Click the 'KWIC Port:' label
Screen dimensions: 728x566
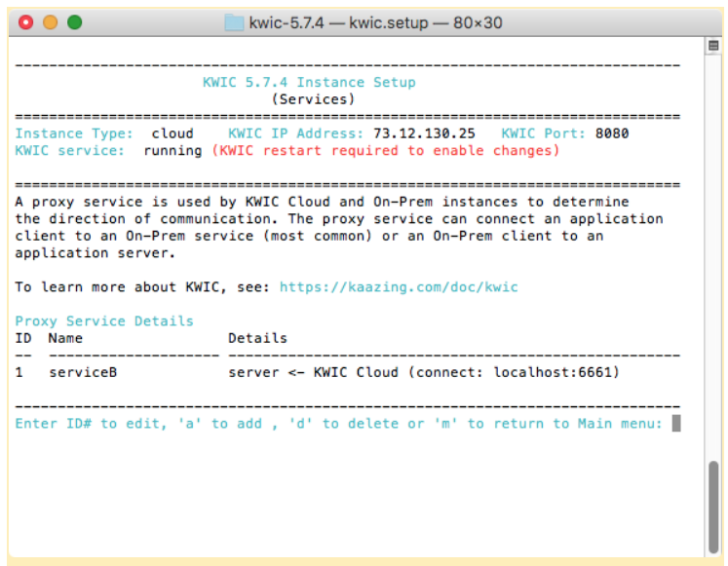point(543,133)
